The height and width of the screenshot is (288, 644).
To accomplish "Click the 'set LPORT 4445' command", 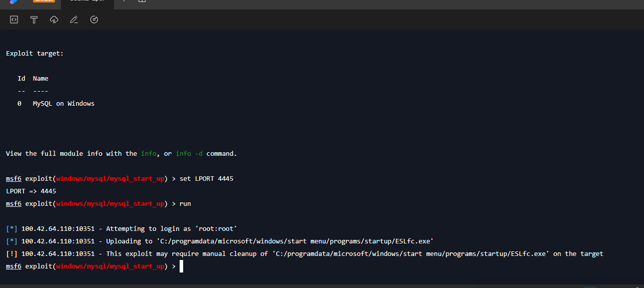I will 207,179.
